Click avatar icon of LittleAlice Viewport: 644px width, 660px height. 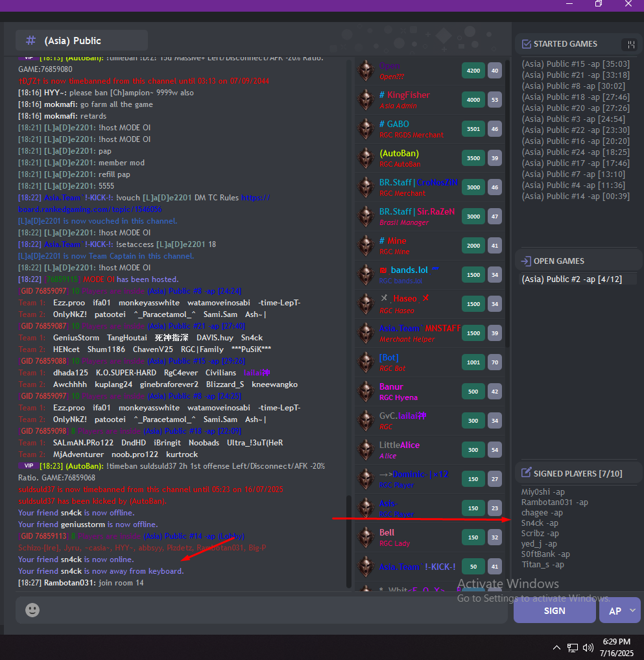366,450
